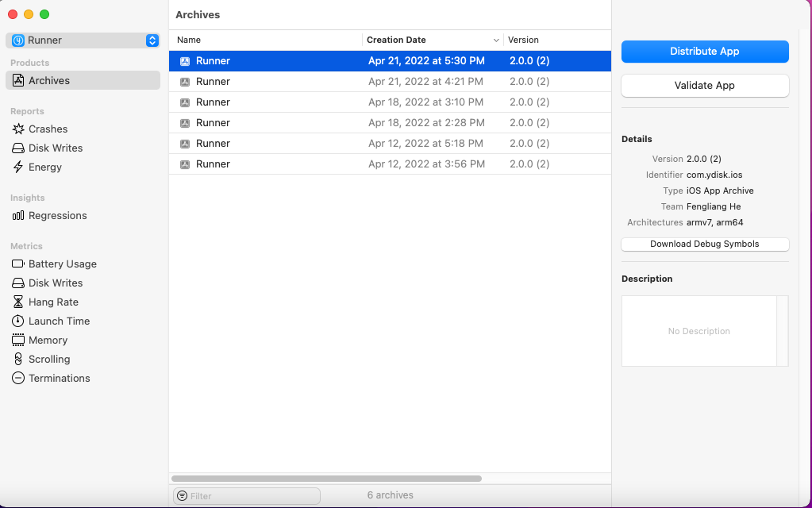This screenshot has width=812, height=508.
Task: Open Regressions insights
Action: (x=57, y=215)
